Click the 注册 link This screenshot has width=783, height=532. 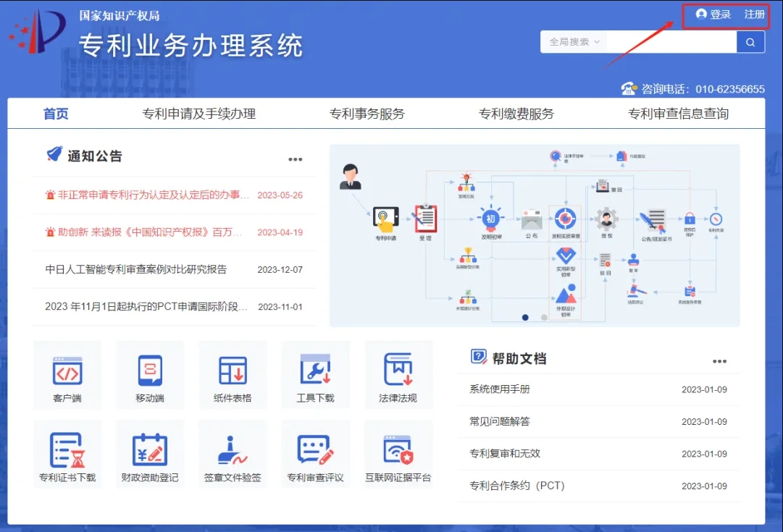tap(754, 14)
